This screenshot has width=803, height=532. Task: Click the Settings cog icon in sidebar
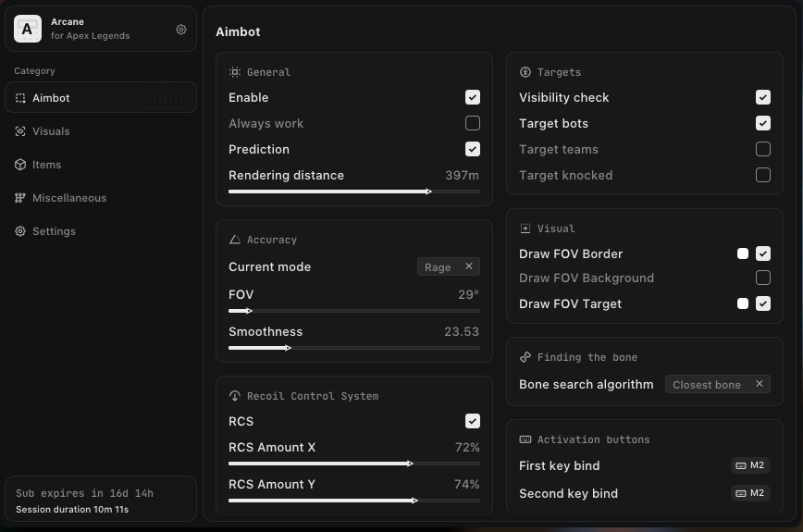(x=20, y=231)
